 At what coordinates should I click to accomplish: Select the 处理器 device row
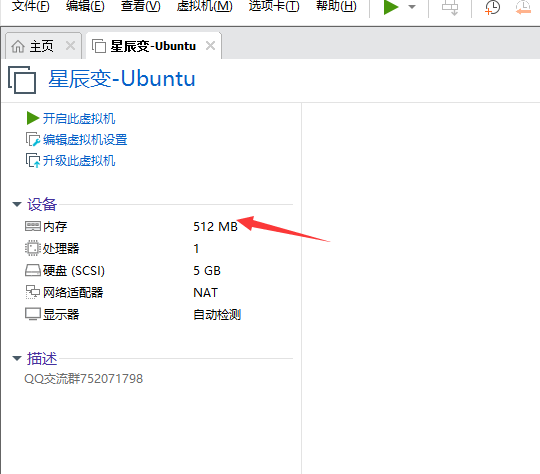pyautogui.click(x=158, y=248)
